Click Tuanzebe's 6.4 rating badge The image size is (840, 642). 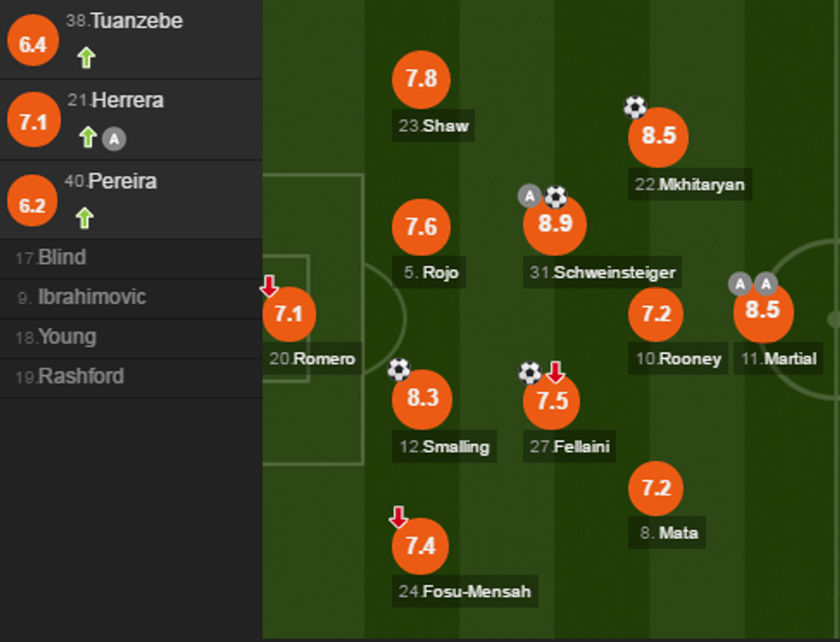33,44
